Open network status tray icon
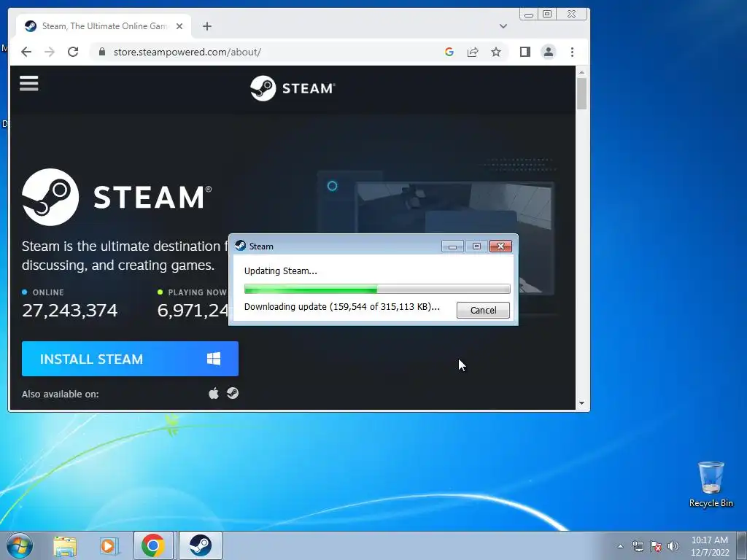The height and width of the screenshot is (560, 747). pyautogui.click(x=638, y=546)
